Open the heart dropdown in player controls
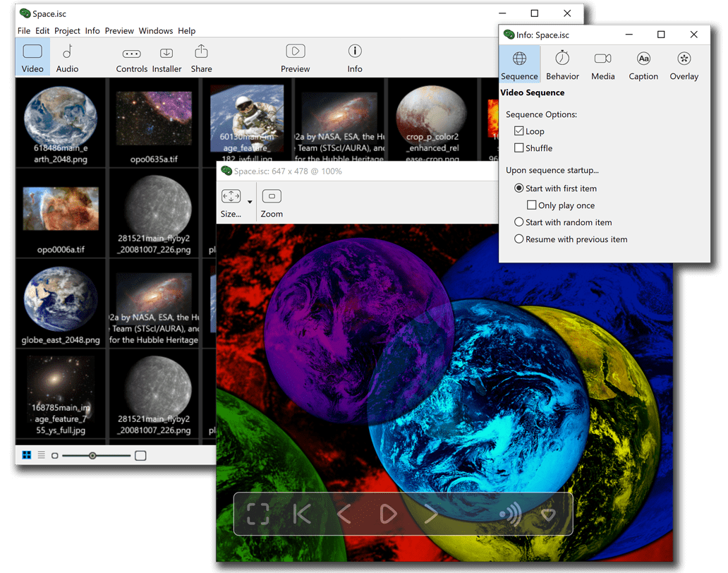Viewport: 728px width, 573px height. click(x=548, y=514)
